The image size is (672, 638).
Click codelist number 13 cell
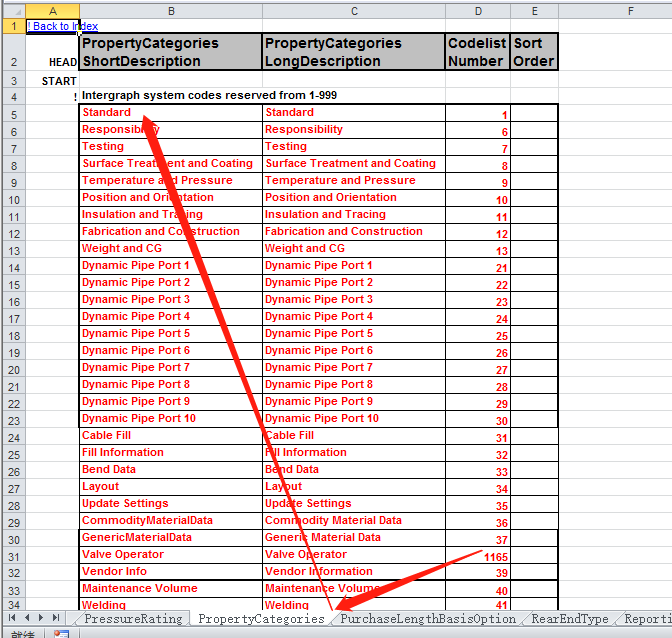(478, 249)
